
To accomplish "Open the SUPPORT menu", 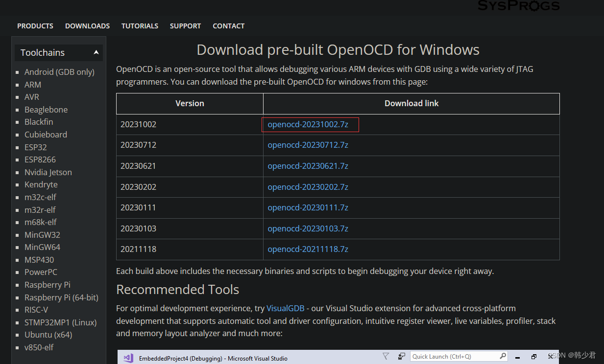I will (185, 26).
